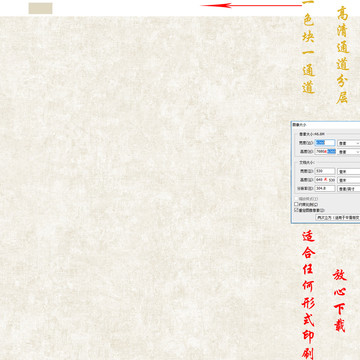Screen dimensions: 360x360
Task: Click the resolution field showing 304.8
Action: tap(325, 188)
